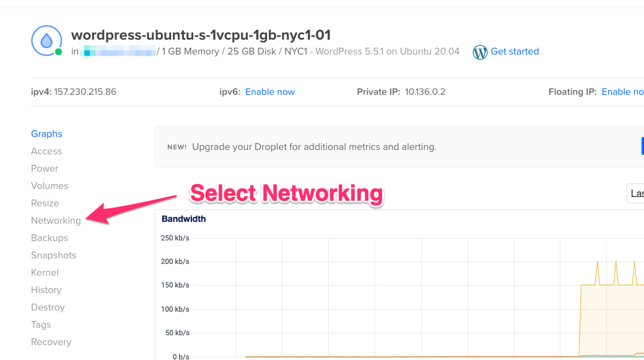Click the upgrade Droplet metrics banner text
644x360 pixels.
coord(314,147)
